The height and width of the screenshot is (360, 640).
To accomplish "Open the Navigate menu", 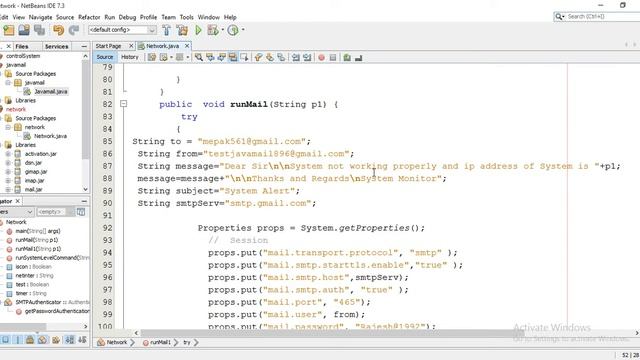I will [40, 17].
